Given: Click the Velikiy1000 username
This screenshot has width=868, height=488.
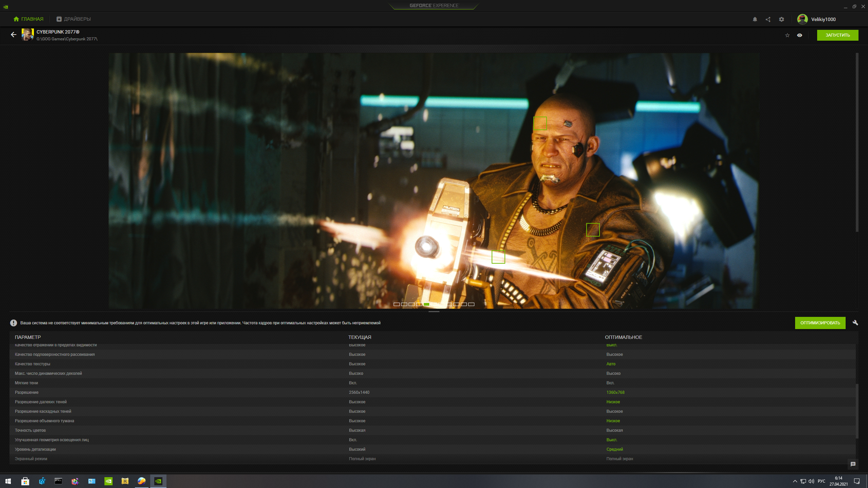Looking at the screenshot, I should (823, 19).
